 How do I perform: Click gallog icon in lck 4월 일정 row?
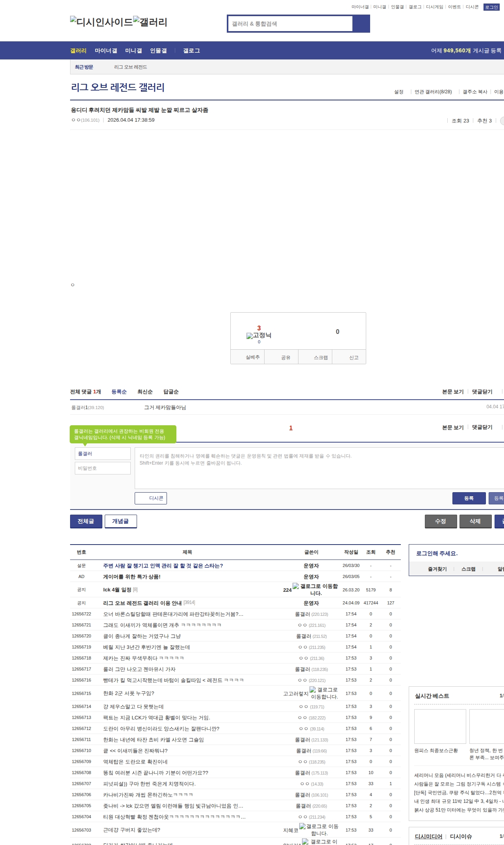pos(296,586)
